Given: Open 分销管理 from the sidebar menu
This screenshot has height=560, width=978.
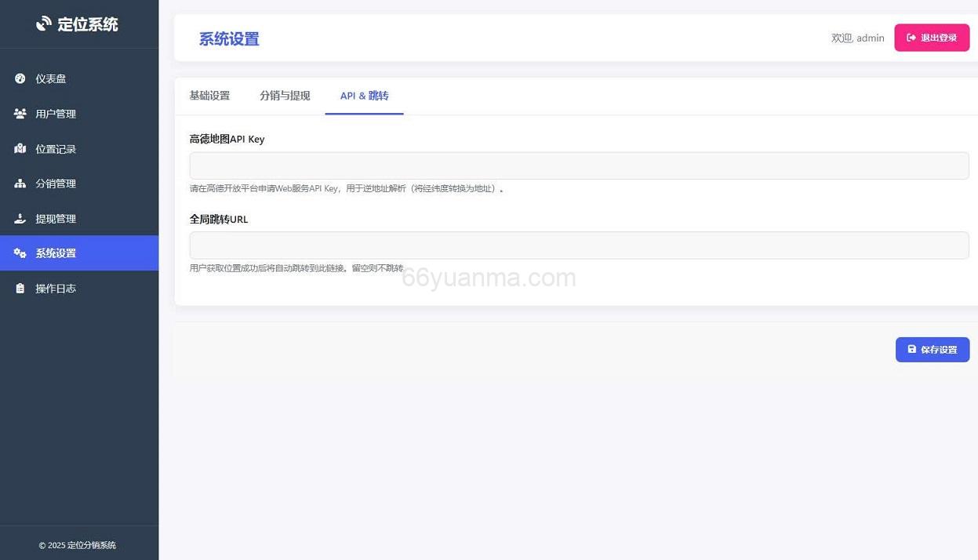Looking at the screenshot, I should [x=56, y=183].
